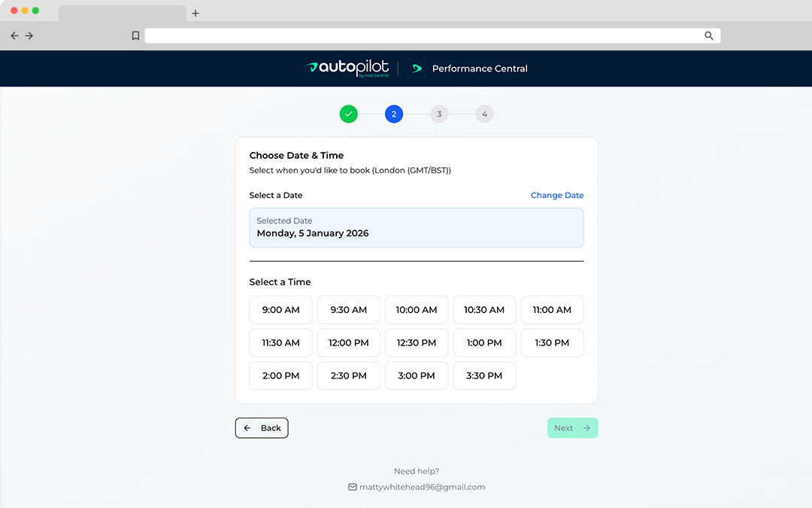
Task: Click step 4 on the progress indicator
Action: pos(485,114)
